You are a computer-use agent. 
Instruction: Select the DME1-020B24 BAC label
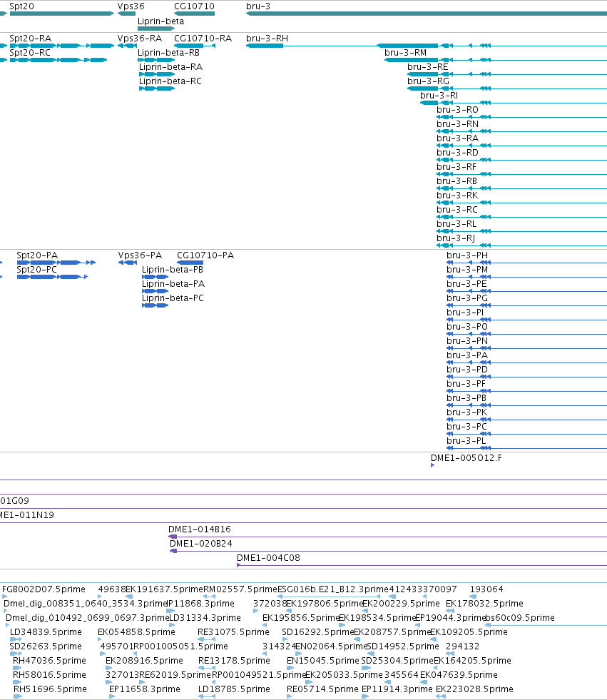pos(201,544)
